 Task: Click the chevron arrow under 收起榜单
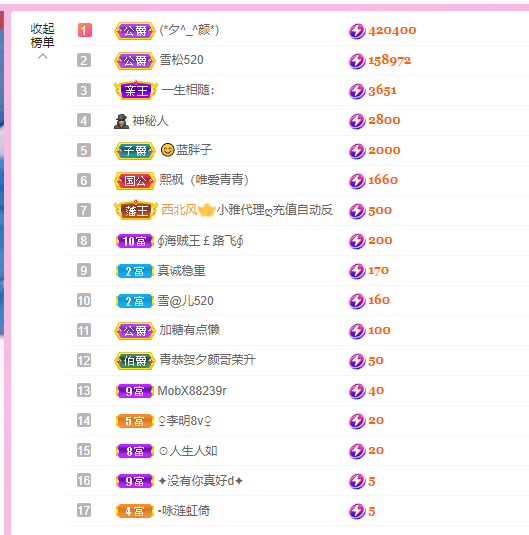click(x=42, y=56)
